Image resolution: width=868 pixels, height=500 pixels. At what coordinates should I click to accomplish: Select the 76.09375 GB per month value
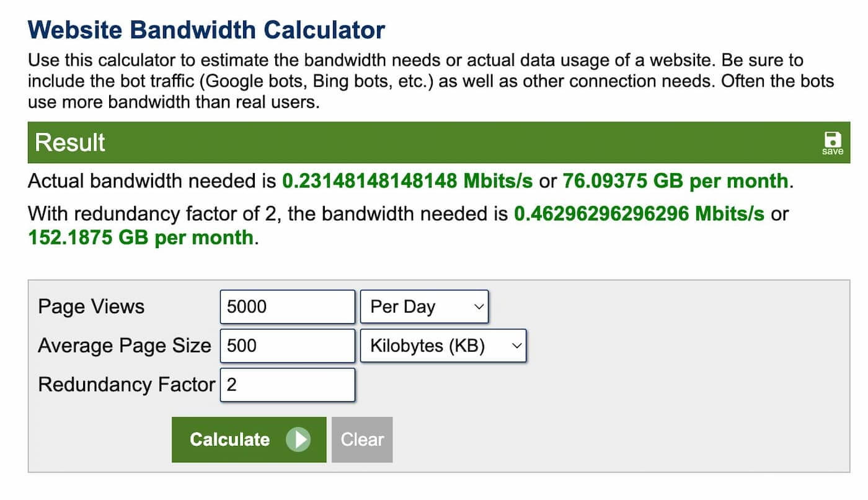tap(676, 182)
